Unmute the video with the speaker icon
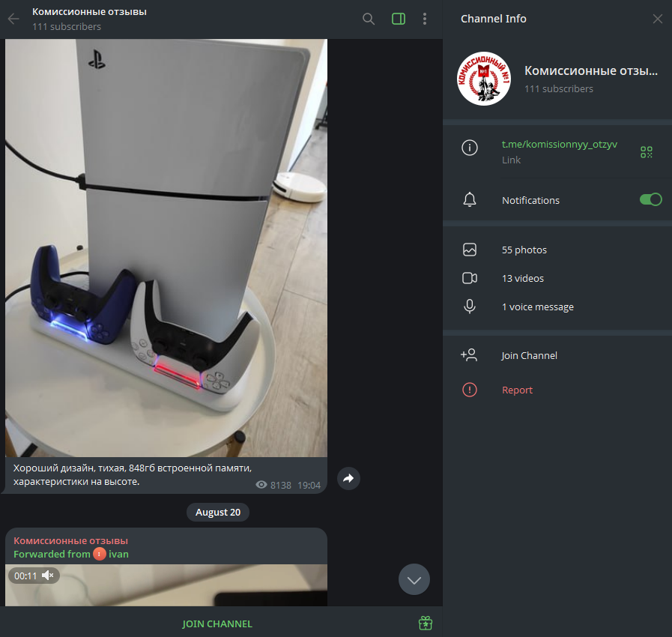This screenshot has height=637, width=672. click(x=47, y=576)
